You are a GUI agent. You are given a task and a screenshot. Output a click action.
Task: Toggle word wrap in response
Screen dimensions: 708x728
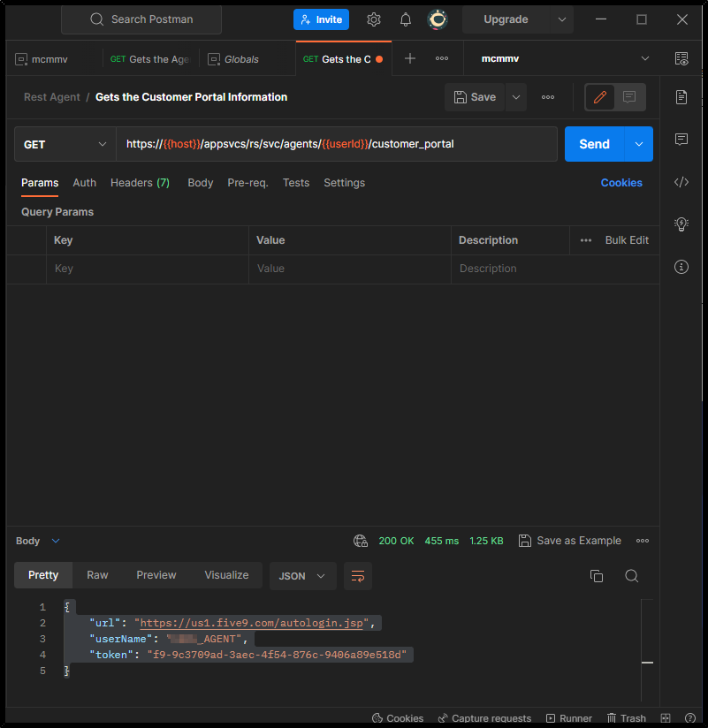point(358,576)
